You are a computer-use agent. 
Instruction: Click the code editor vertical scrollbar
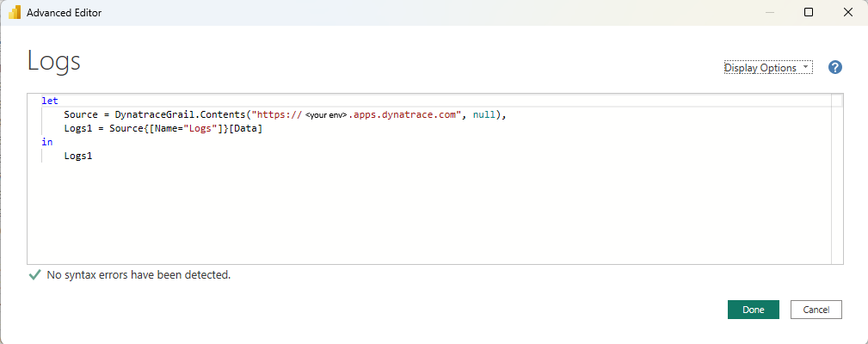coord(837,179)
